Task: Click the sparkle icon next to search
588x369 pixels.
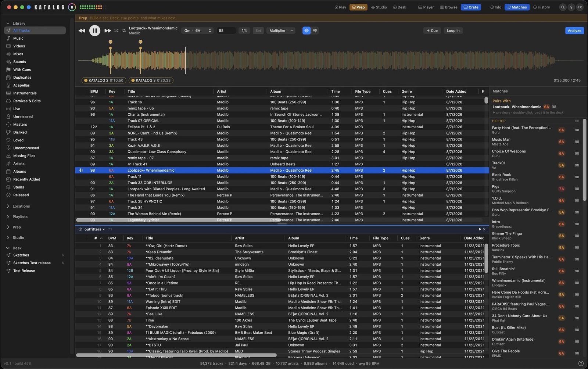Action: [571, 7]
